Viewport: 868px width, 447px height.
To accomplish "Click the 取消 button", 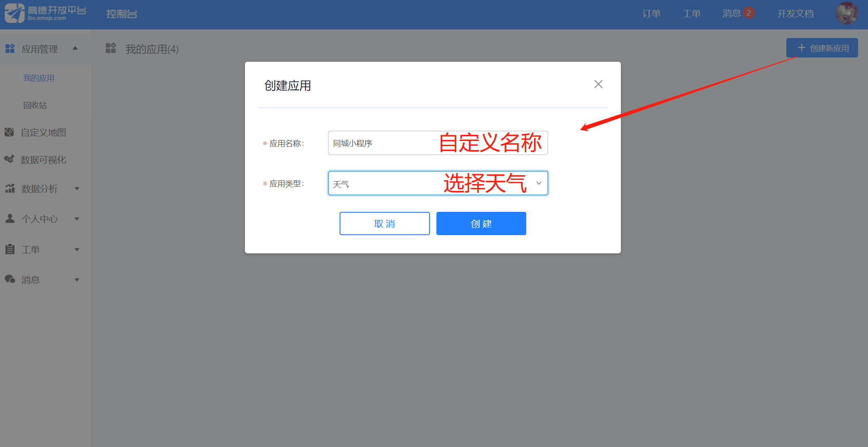I will (385, 223).
